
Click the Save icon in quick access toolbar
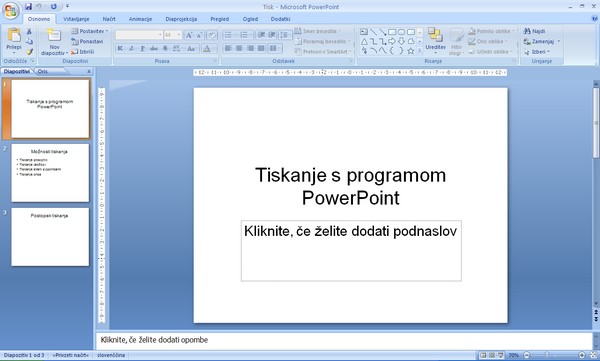[x=28, y=7]
